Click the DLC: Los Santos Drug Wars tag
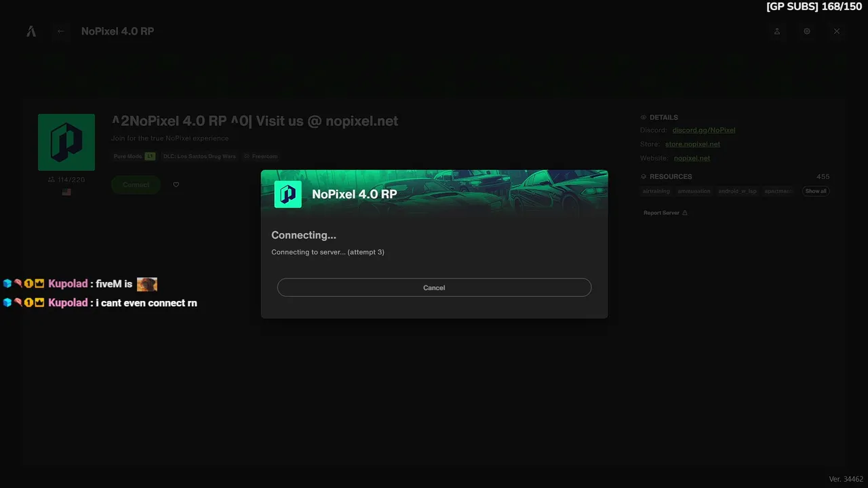 tap(199, 156)
